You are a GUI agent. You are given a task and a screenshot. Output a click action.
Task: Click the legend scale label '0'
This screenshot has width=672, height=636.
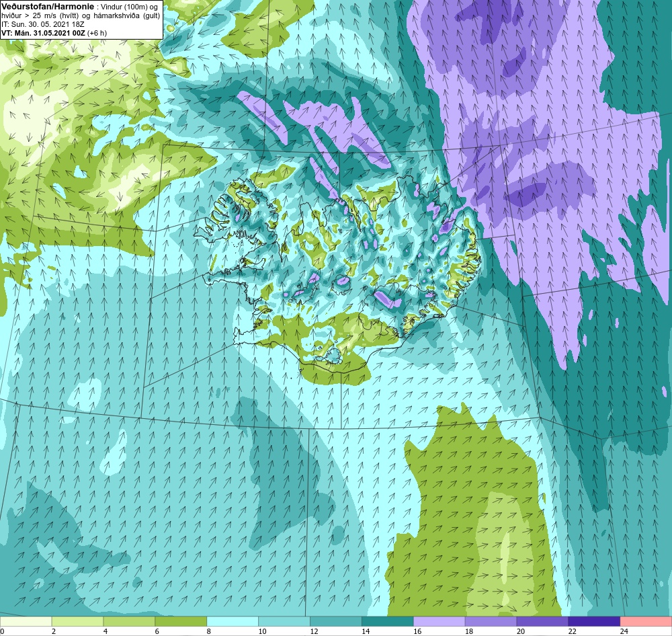(x=2, y=631)
